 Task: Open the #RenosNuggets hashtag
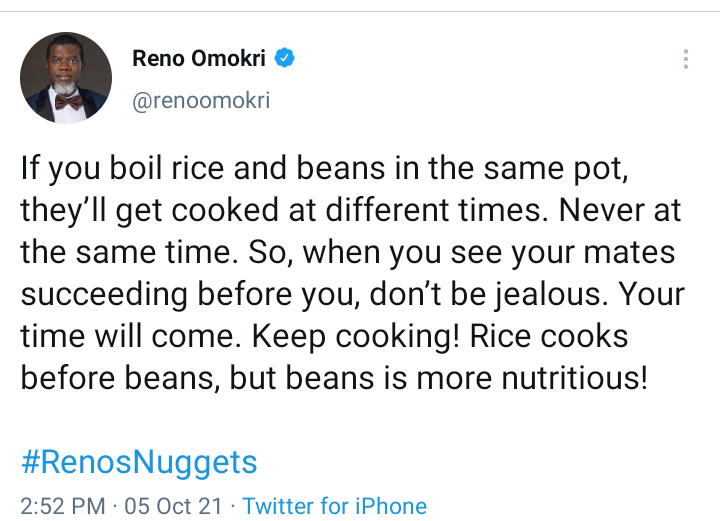(139, 462)
